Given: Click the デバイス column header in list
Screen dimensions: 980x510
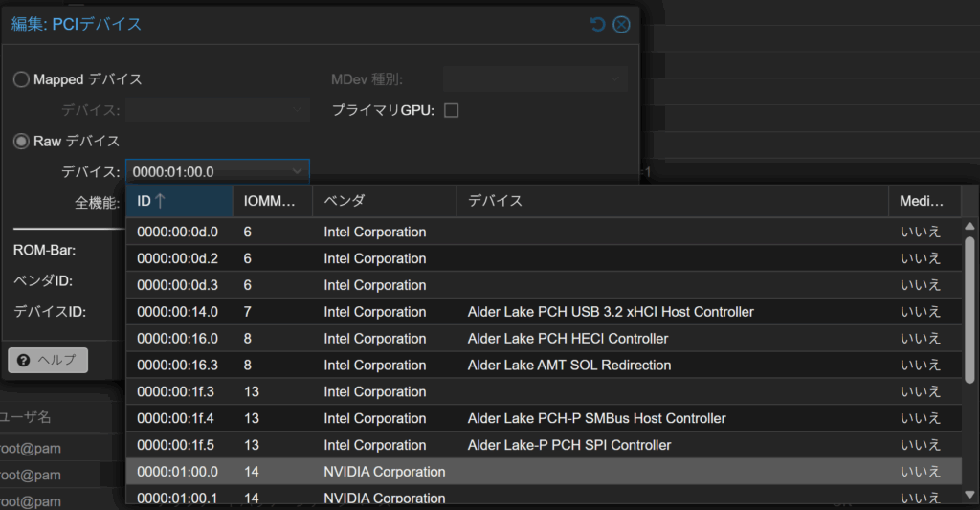Looking at the screenshot, I should tap(670, 201).
